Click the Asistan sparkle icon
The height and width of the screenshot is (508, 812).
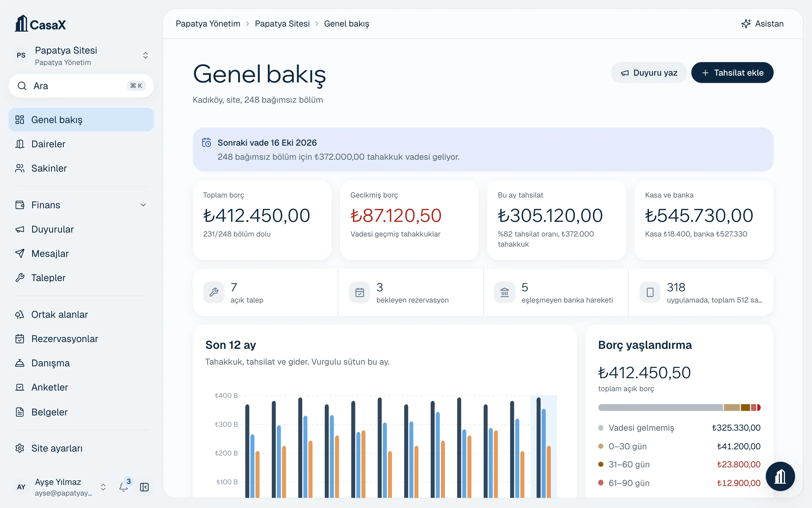[746, 23]
